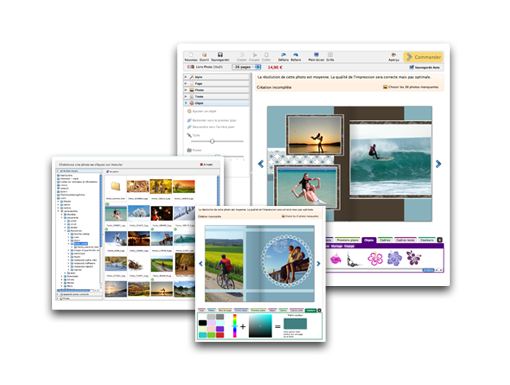
Task: Click Choisir les photos manquantes link in main window
Action: (411, 87)
